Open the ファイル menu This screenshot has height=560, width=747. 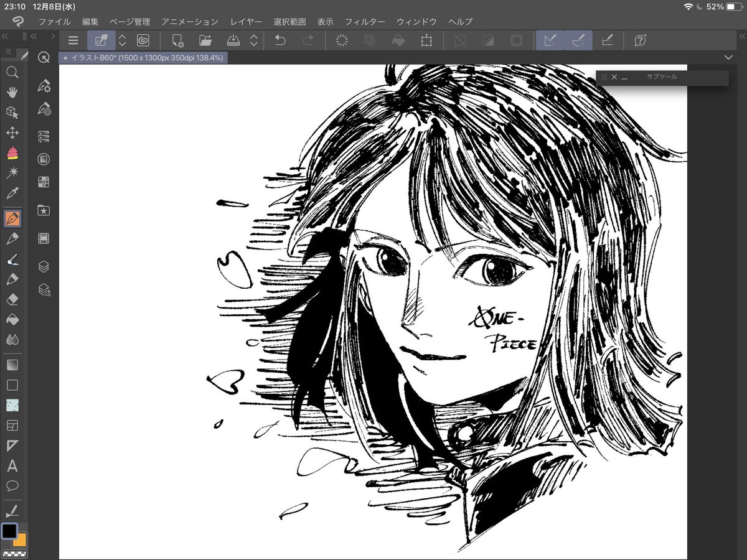tap(54, 22)
